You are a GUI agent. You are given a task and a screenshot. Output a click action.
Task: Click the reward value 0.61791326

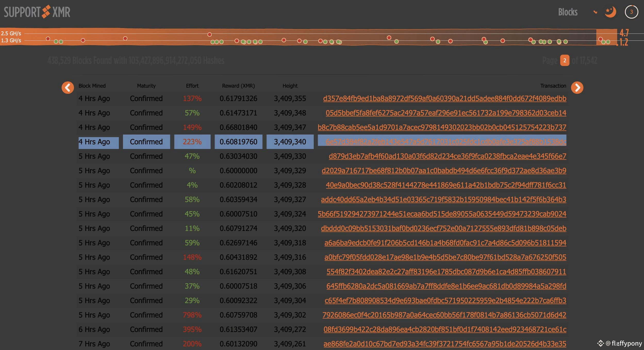tap(238, 98)
